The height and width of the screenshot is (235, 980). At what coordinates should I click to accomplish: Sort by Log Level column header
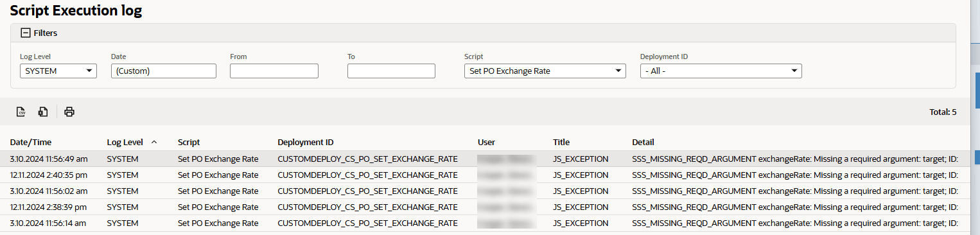point(125,142)
